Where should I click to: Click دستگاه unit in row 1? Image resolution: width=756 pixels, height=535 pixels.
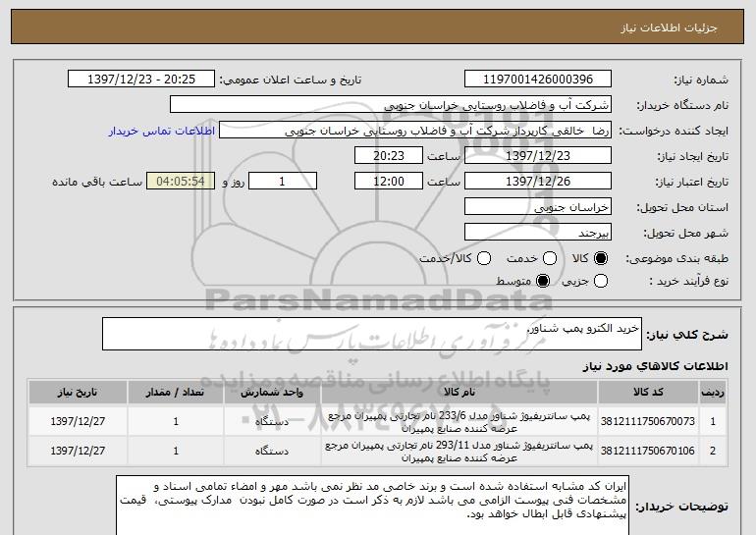[x=272, y=422]
